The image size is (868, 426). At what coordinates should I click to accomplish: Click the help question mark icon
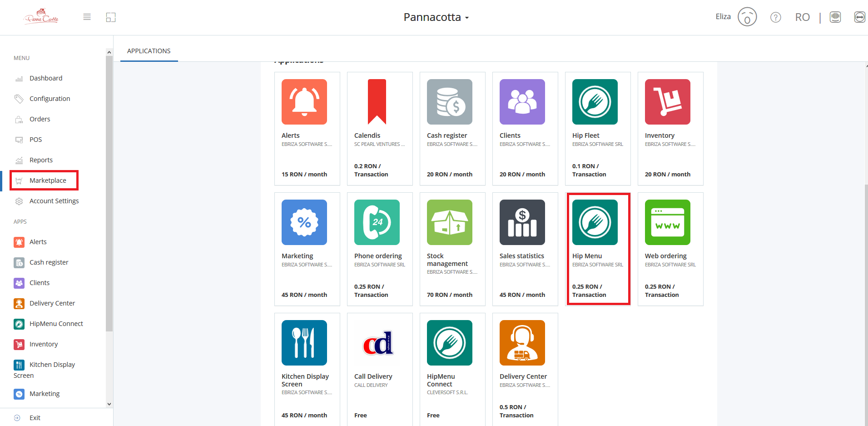point(776,17)
